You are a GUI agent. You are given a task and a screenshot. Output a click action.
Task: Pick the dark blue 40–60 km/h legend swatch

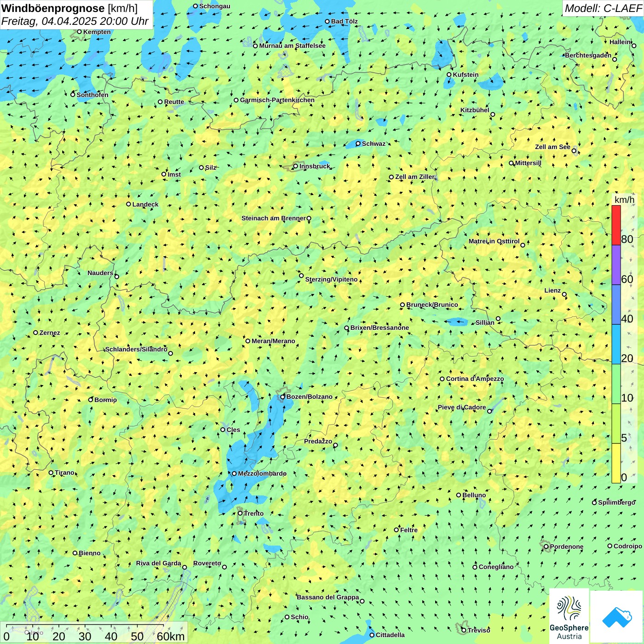point(616,305)
